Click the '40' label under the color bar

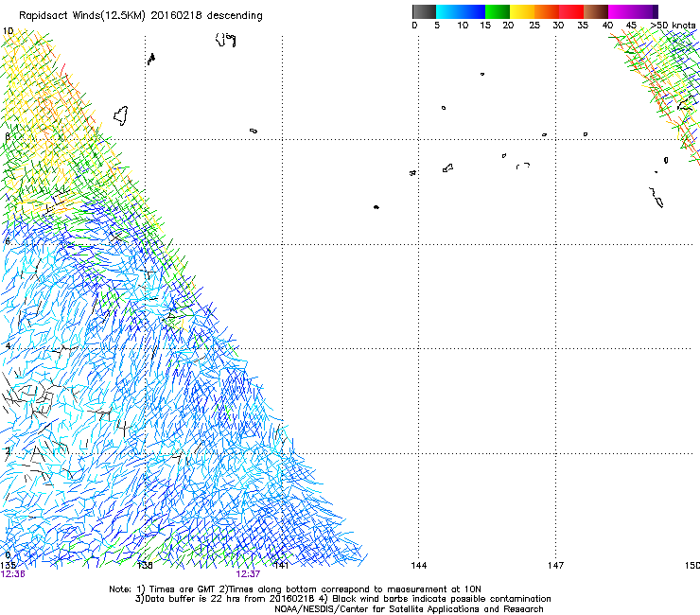tap(607, 26)
